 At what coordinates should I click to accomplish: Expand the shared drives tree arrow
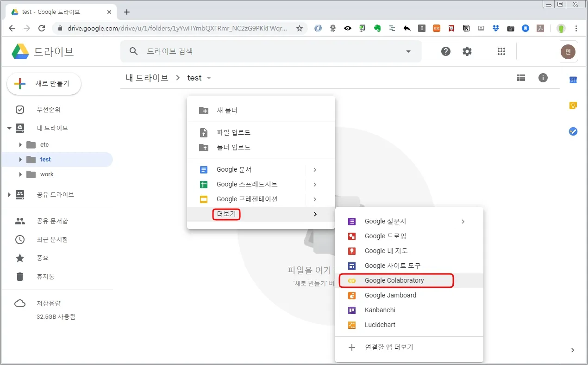[9, 195]
